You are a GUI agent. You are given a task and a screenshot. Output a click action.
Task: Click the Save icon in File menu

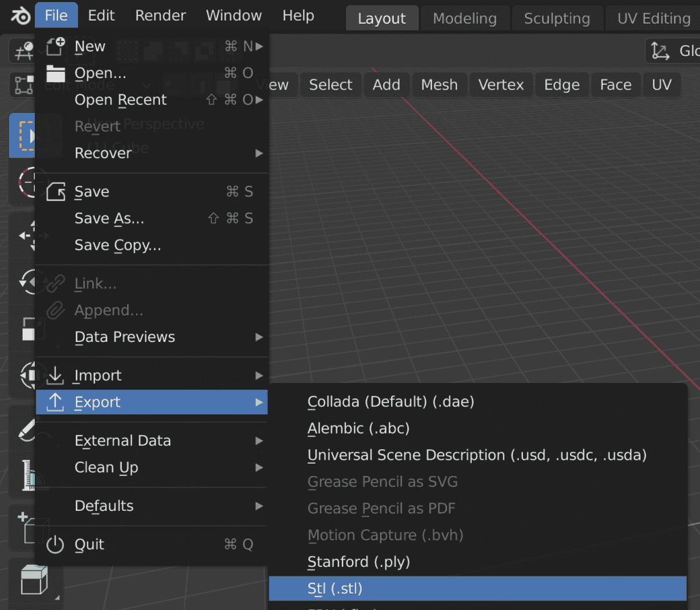click(x=55, y=191)
